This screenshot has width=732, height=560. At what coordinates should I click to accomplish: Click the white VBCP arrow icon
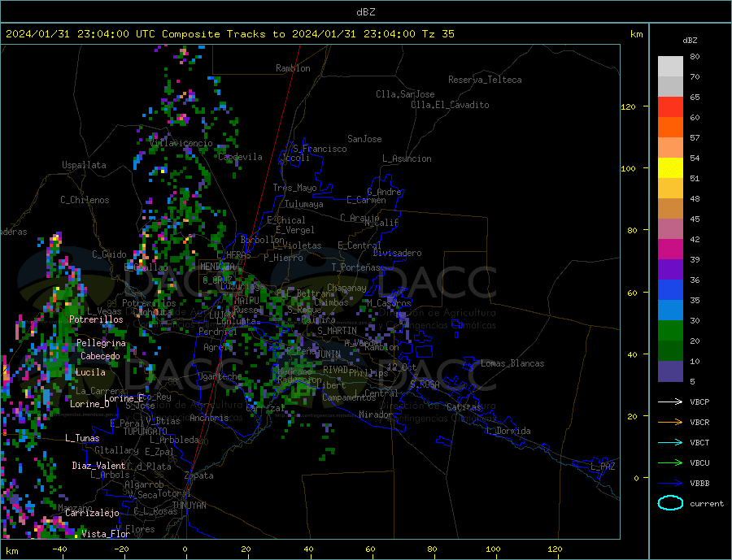pyautogui.click(x=670, y=402)
